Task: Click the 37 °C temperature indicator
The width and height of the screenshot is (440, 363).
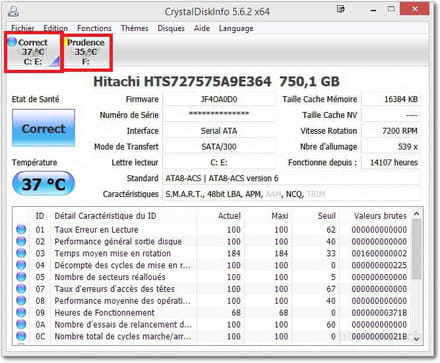Action: [43, 184]
